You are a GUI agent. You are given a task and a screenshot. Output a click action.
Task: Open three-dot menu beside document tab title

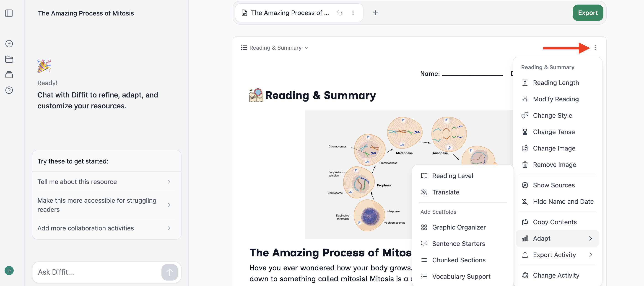coord(353,13)
